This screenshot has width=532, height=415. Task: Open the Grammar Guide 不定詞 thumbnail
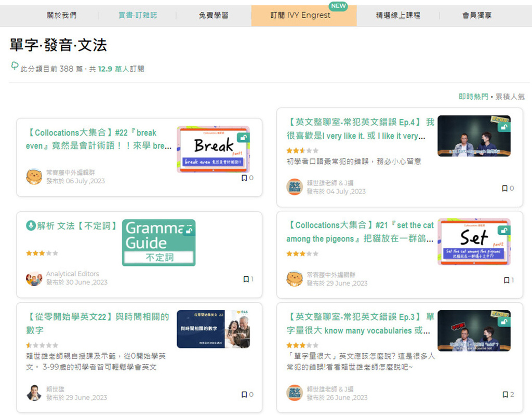(x=159, y=242)
